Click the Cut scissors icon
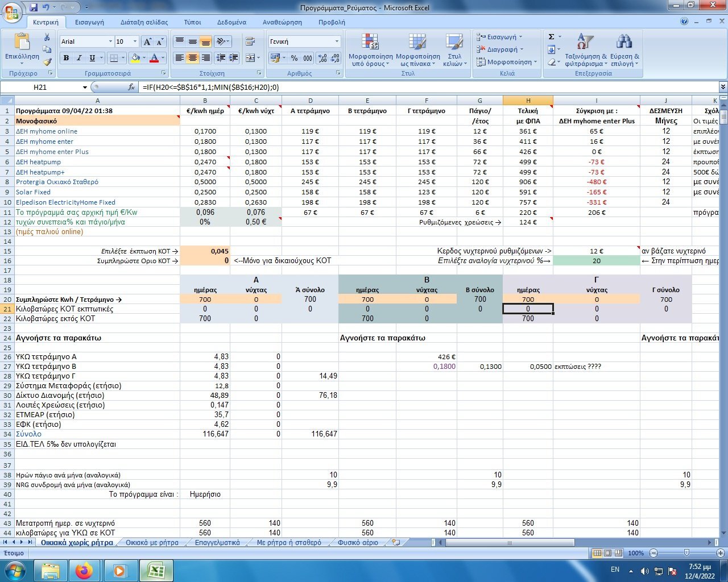Image resolution: width=728 pixels, height=582 pixels. coord(47,37)
